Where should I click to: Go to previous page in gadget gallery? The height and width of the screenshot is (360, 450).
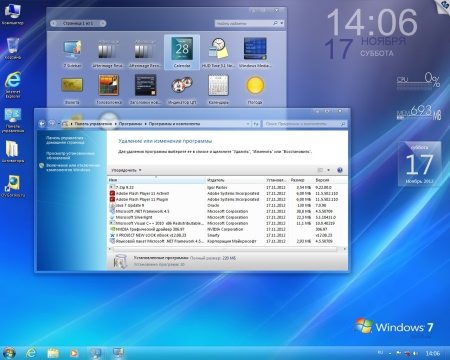point(54,23)
